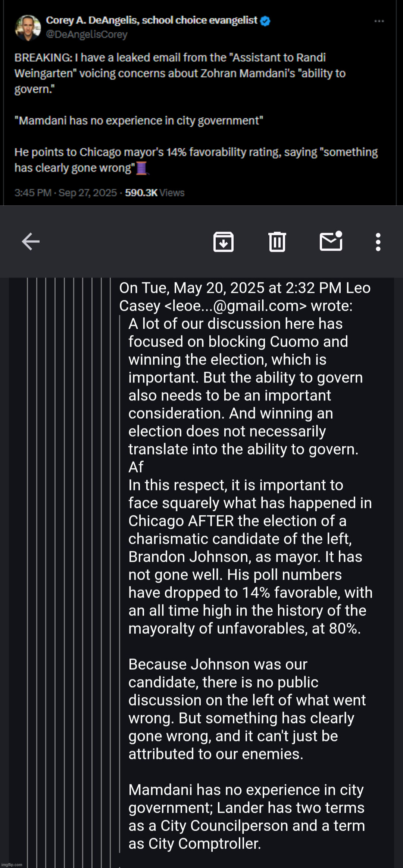Mark the email as unread

tap(331, 241)
